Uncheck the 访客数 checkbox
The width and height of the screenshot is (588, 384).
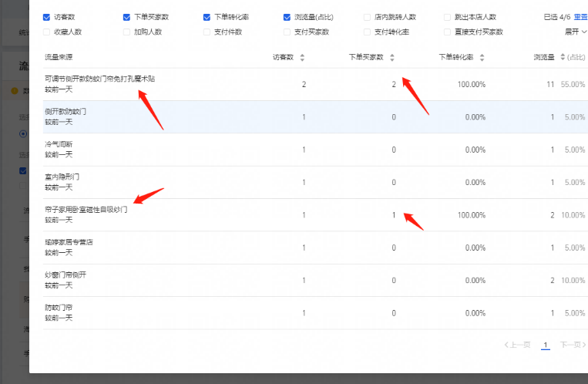[46, 17]
